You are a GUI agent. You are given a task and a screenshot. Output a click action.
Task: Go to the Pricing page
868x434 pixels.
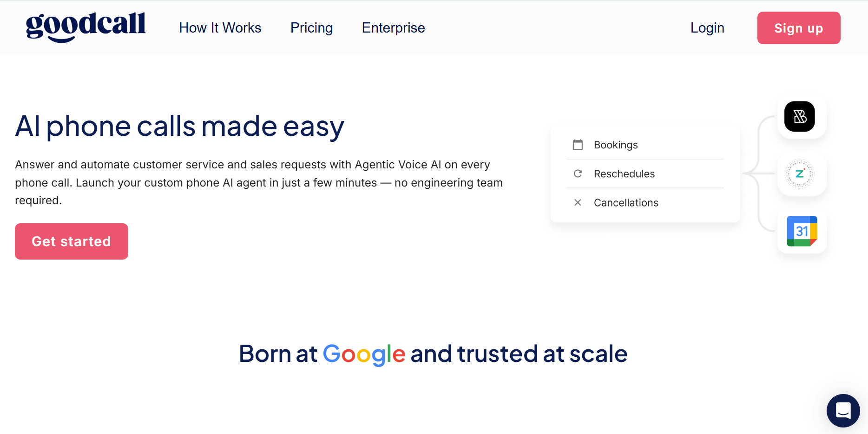[x=311, y=28]
